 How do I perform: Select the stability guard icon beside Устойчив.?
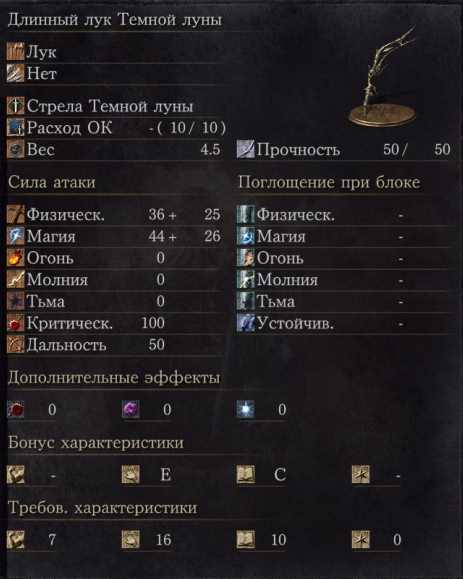click(x=246, y=323)
